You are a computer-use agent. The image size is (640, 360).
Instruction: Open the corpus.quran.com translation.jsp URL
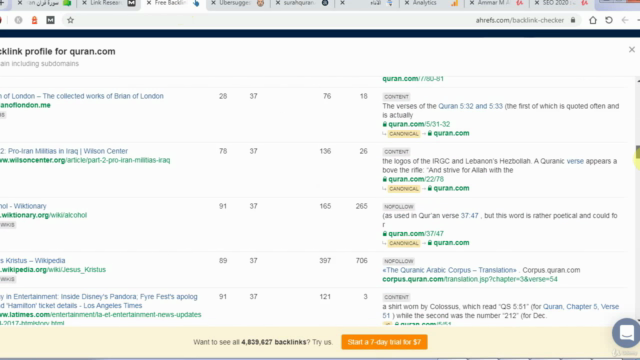tap(470, 279)
